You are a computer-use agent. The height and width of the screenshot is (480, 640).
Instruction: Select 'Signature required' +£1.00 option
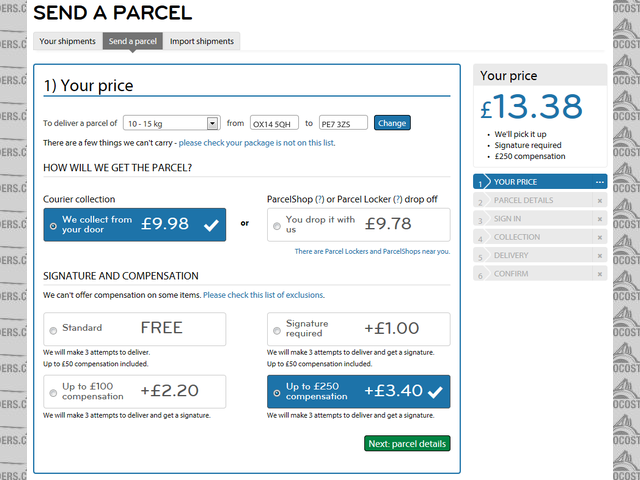[x=276, y=329]
